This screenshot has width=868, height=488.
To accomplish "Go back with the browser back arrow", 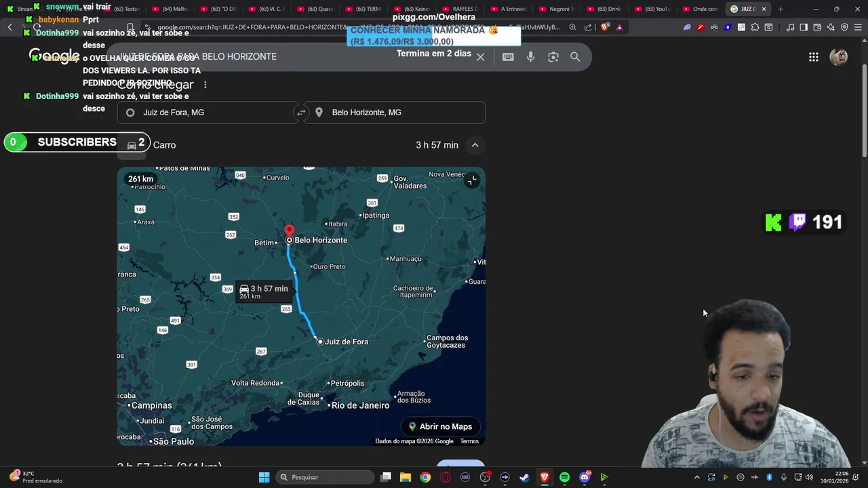I will [9, 27].
